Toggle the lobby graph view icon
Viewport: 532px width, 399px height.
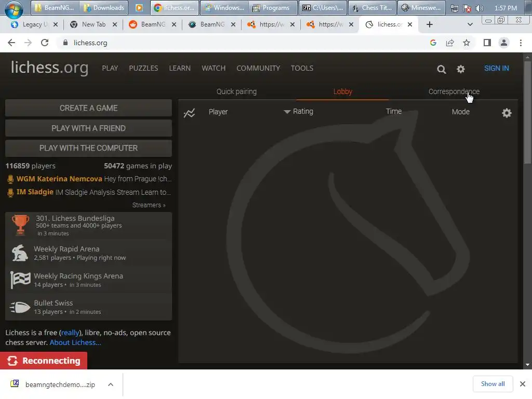(x=189, y=113)
